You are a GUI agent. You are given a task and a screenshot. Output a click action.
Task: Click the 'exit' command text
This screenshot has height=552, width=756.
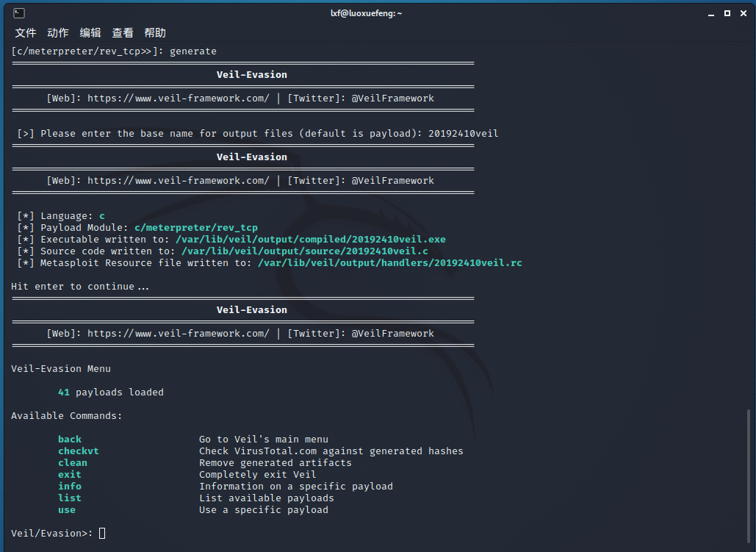(70, 474)
